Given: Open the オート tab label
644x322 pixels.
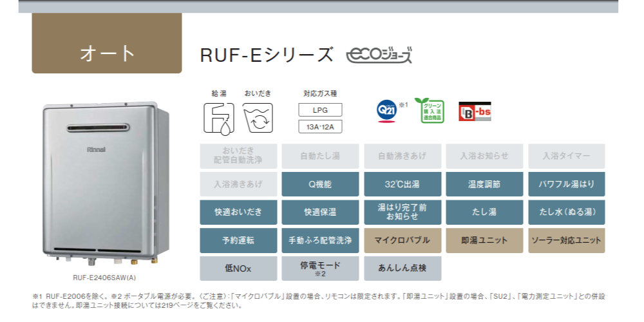Looking at the screenshot, I should [107, 53].
